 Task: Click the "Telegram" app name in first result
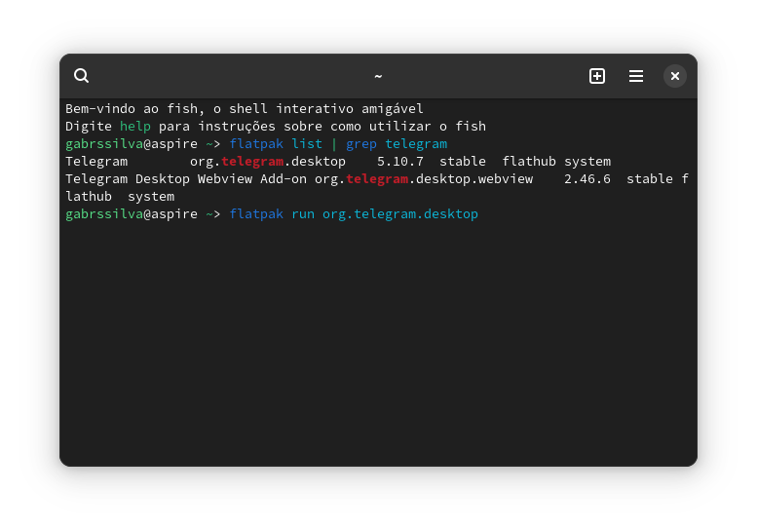tap(96, 161)
